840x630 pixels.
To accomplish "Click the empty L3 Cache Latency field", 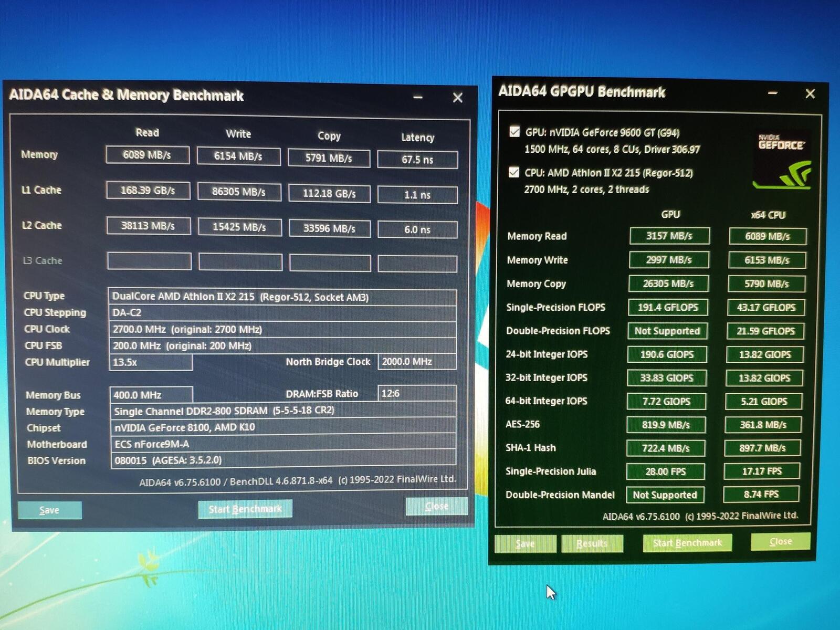I will [417, 264].
